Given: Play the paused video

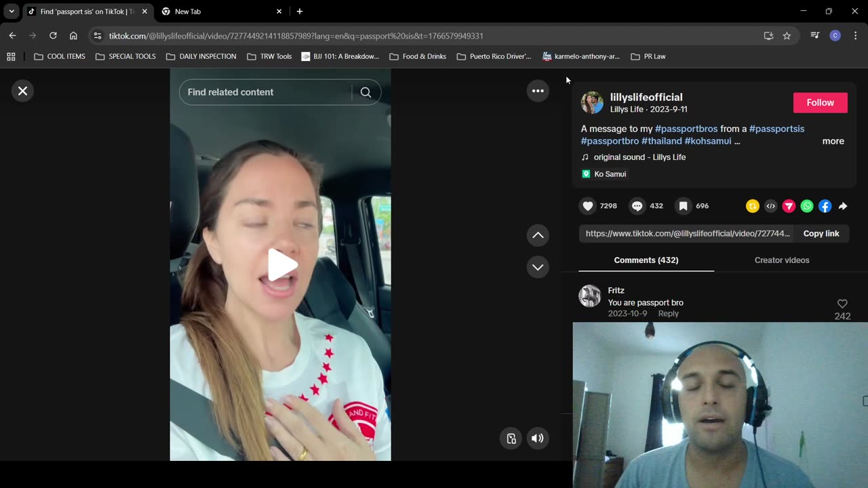Looking at the screenshot, I should point(281,265).
